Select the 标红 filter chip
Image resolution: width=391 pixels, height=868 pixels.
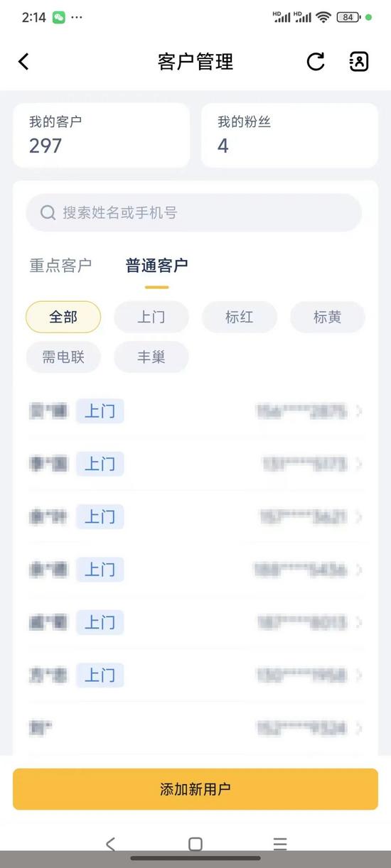pos(240,318)
